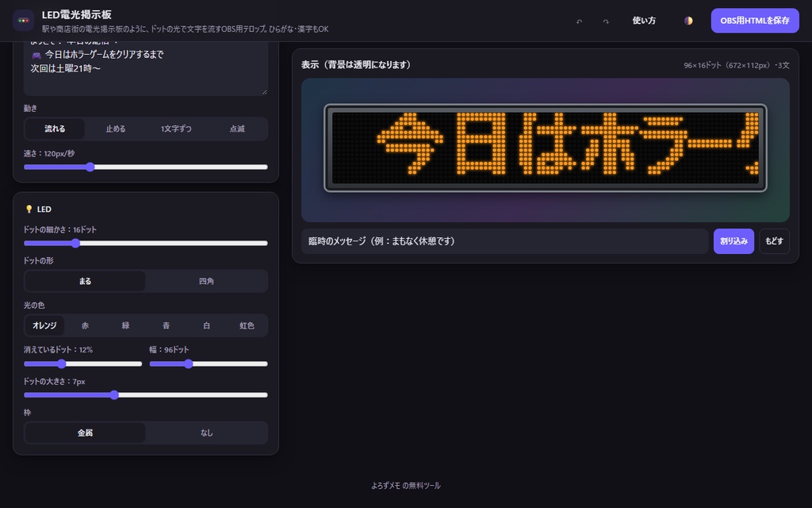Click the 次回は土曜21時〜 text line

coord(65,68)
